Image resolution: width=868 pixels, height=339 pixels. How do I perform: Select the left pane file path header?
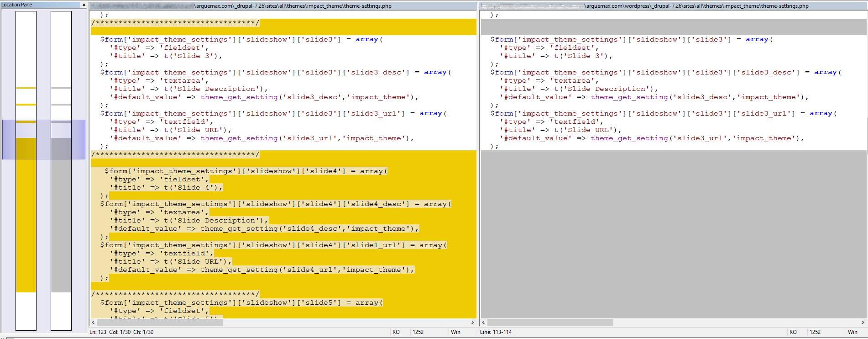(x=283, y=6)
